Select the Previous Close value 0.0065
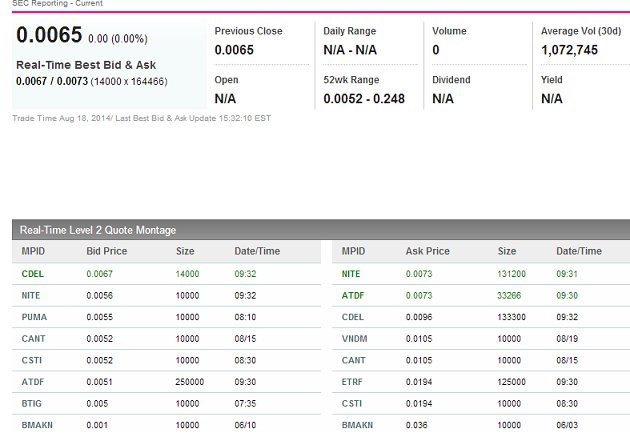Viewport: 630px width, 441px height. tap(234, 50)
